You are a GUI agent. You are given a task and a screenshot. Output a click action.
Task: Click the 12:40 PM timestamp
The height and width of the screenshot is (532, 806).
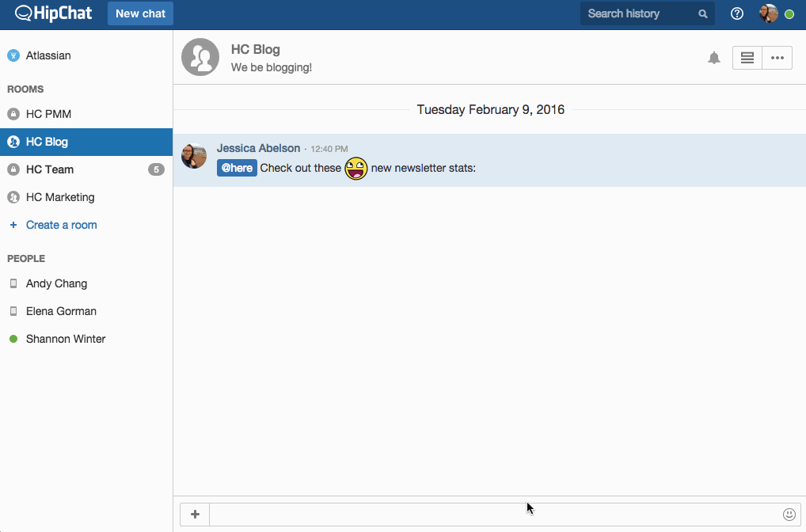[329, 149]
